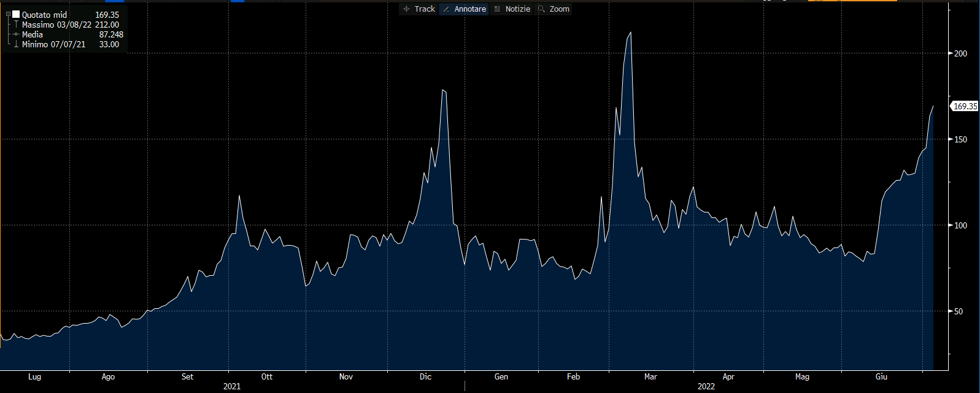The width and height of the screenshot is (980, 393).
Task: Activate the Track crosshair tool
Action: 419,9
